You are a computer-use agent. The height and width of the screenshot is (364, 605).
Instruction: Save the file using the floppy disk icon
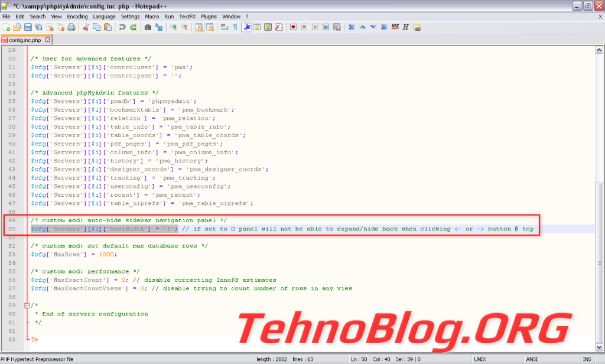[27, 27]
